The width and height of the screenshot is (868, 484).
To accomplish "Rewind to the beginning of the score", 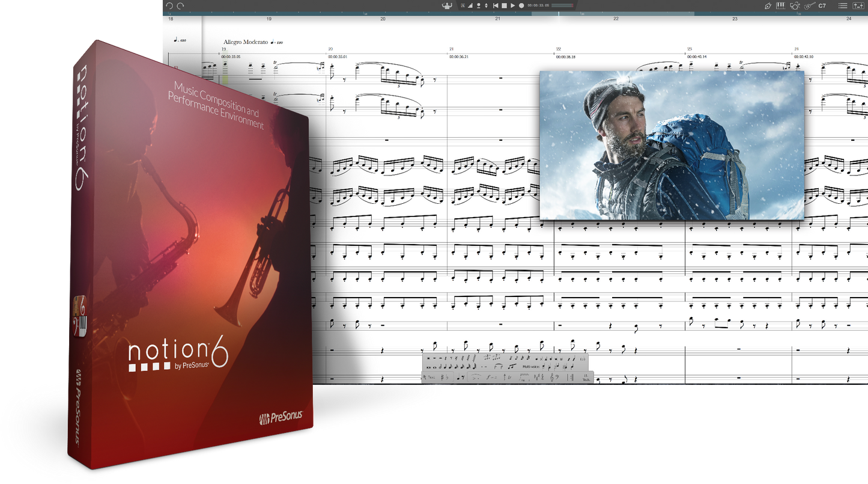I will tap(496, 5).
